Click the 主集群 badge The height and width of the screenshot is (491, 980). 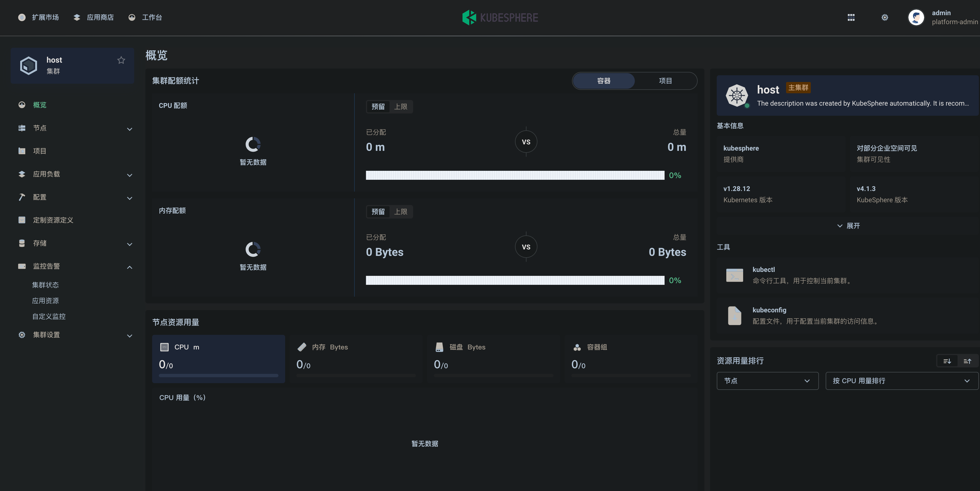[x=798, y=88]
